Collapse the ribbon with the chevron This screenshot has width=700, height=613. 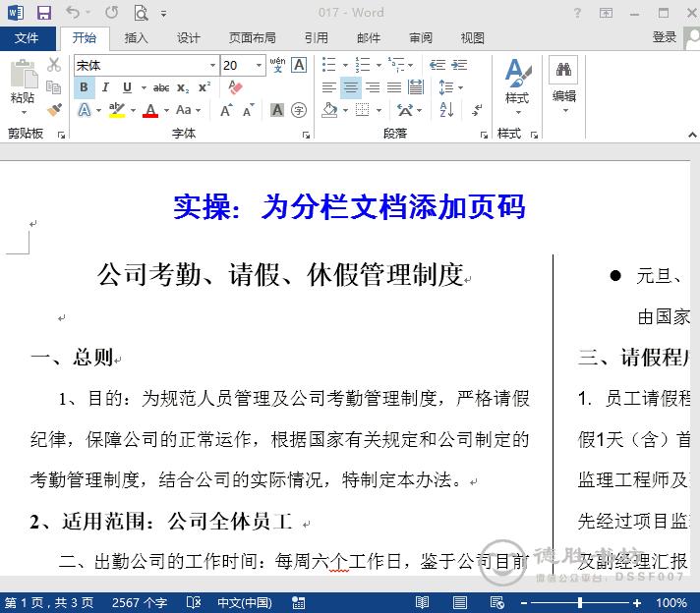pos(692,135)
